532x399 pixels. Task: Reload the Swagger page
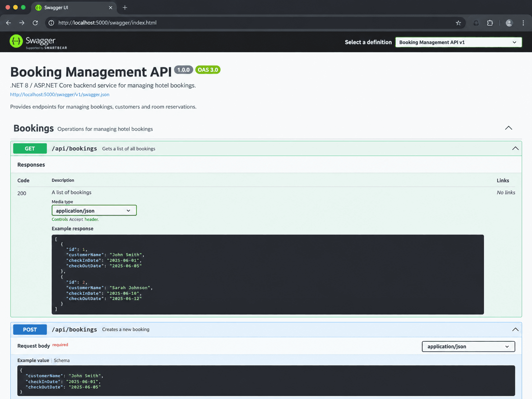(x=35, y=23)
